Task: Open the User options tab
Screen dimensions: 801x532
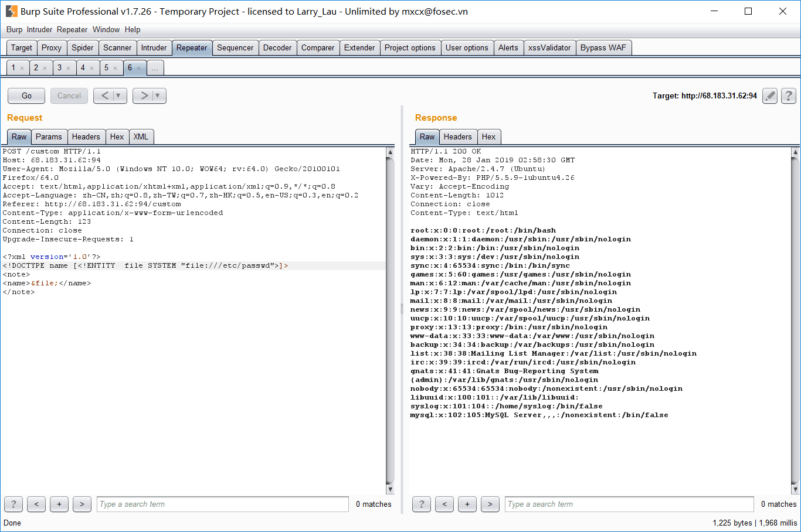Action: (467, 48)
